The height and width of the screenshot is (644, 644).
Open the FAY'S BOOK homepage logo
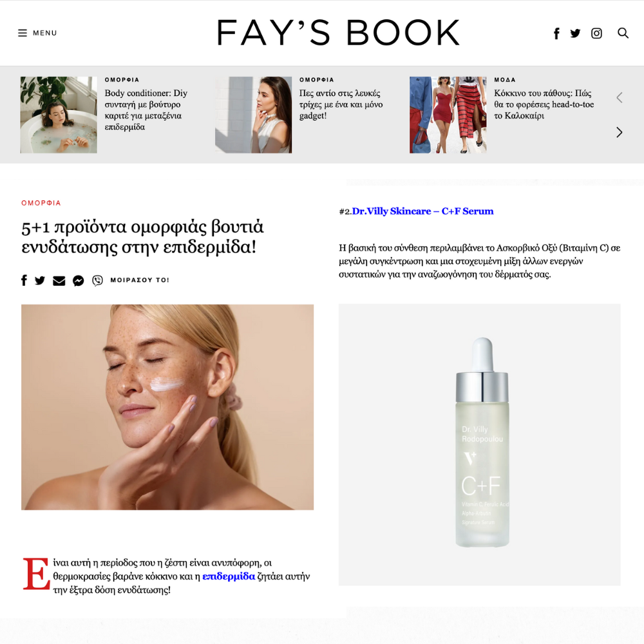338,32
